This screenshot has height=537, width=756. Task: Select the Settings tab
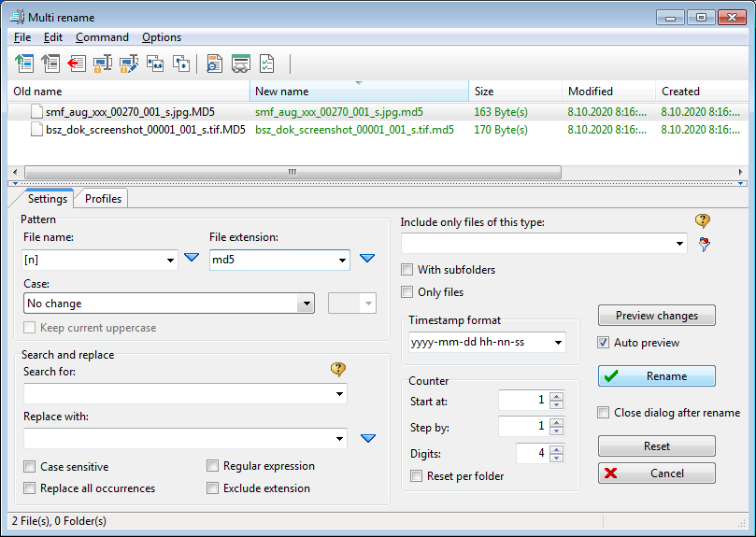coord(48,199)
